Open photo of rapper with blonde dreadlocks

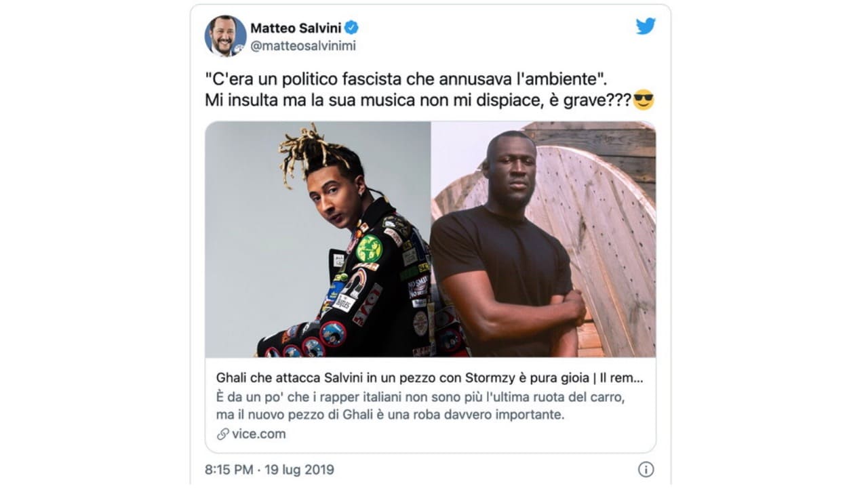318,239
